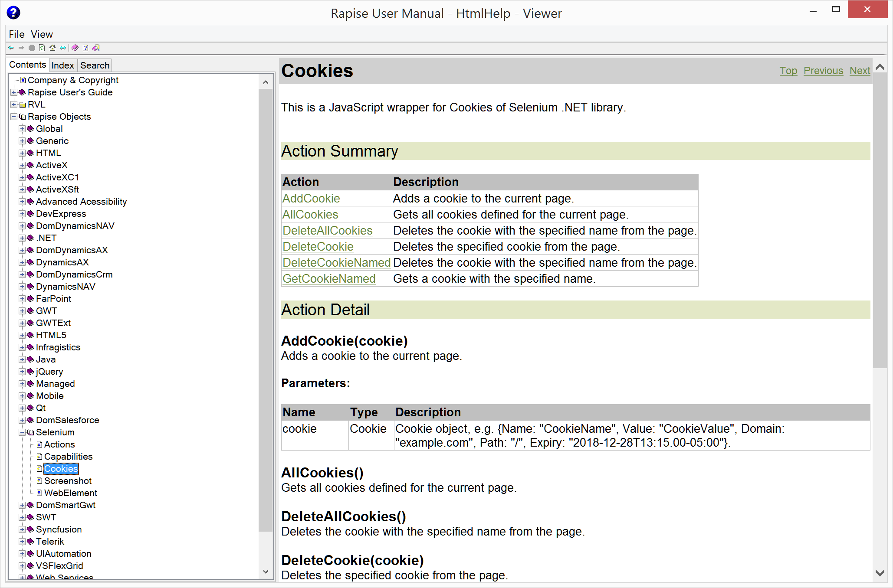Screen dimensions: 893x588
Task: Click the pink Contents book icon
Action: point(75,48)
